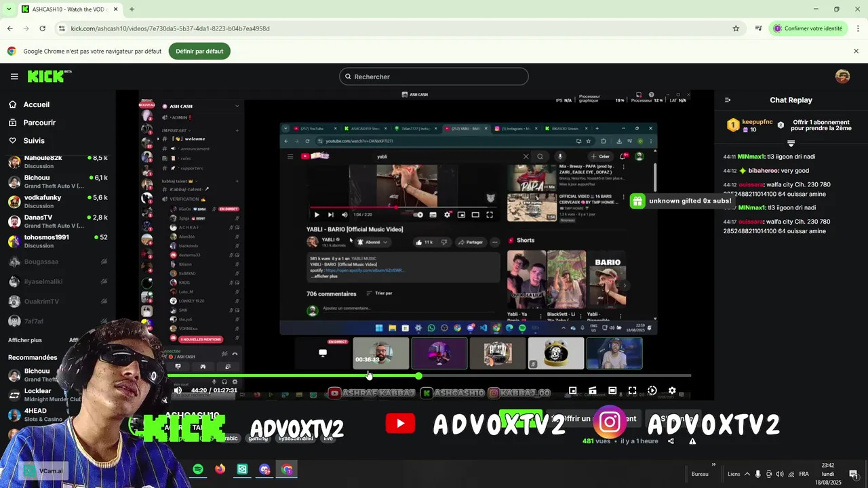The height and width of the screenshot is (488, 868).
Task: Mute the video with the speaker icon
Action: [x=178, y=390]
